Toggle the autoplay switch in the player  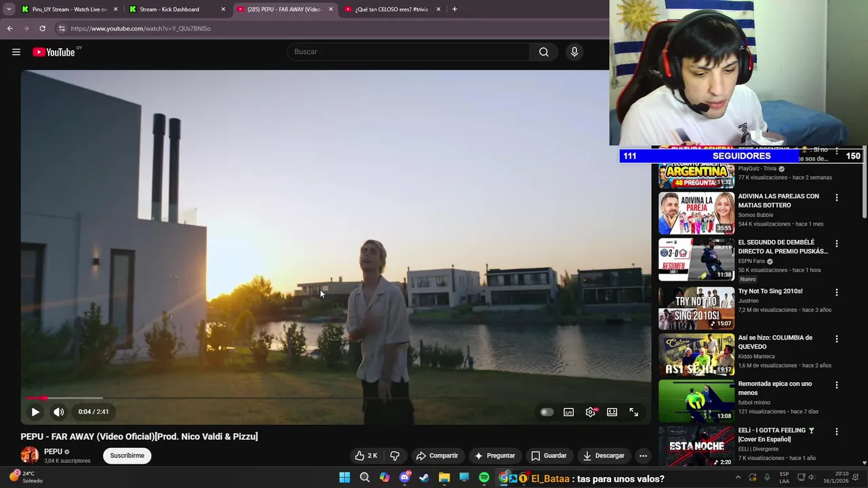(547, 412)
